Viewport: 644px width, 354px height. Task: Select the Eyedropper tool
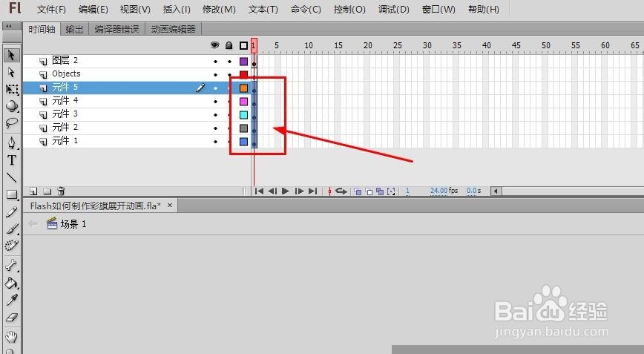[12, 301]
